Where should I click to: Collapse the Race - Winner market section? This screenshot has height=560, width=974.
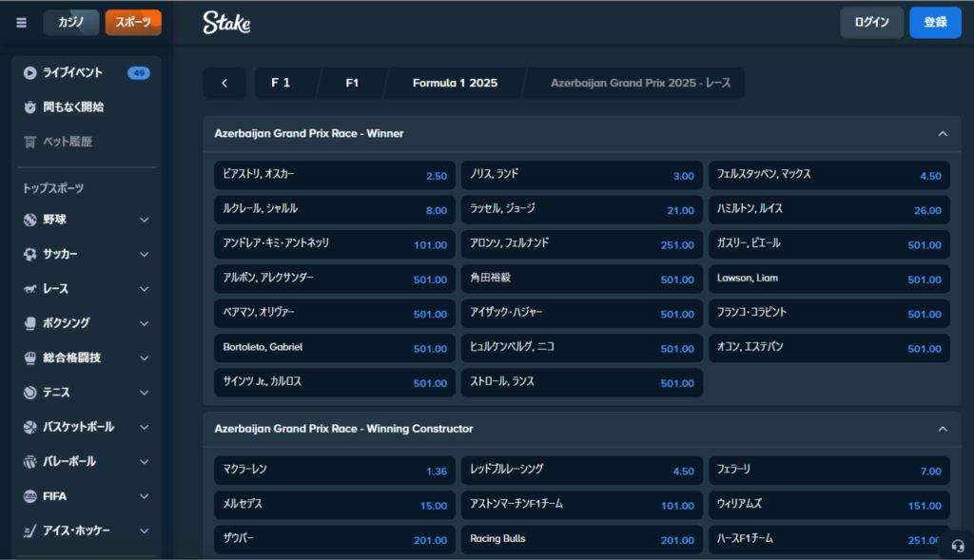pyautogui.click(x=943, y=133)
